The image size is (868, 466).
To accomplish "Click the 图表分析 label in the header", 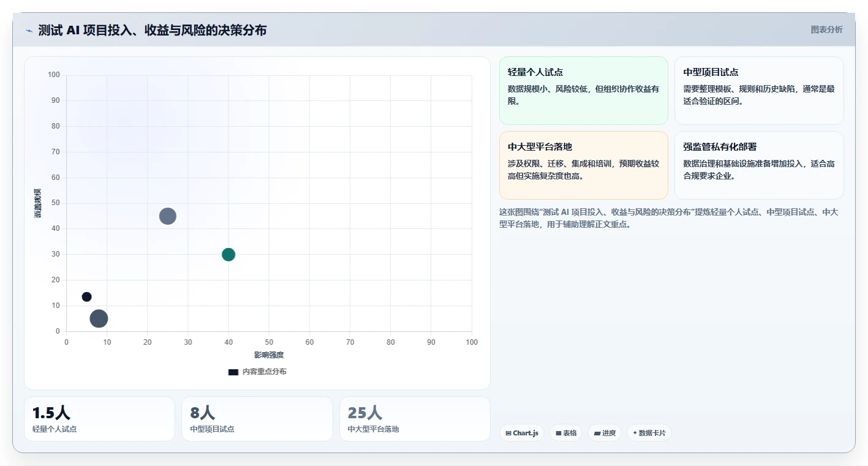I will tap(826, 29).
